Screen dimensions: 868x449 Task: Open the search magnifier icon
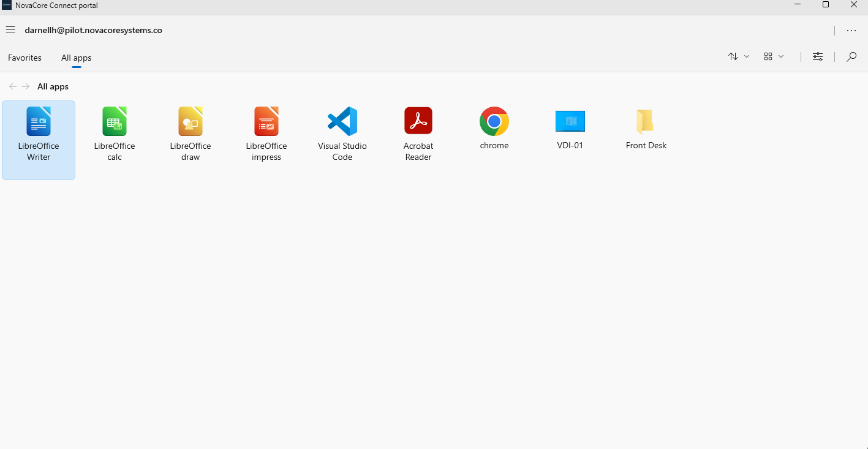pyautogui.click(x=851, y=57)
